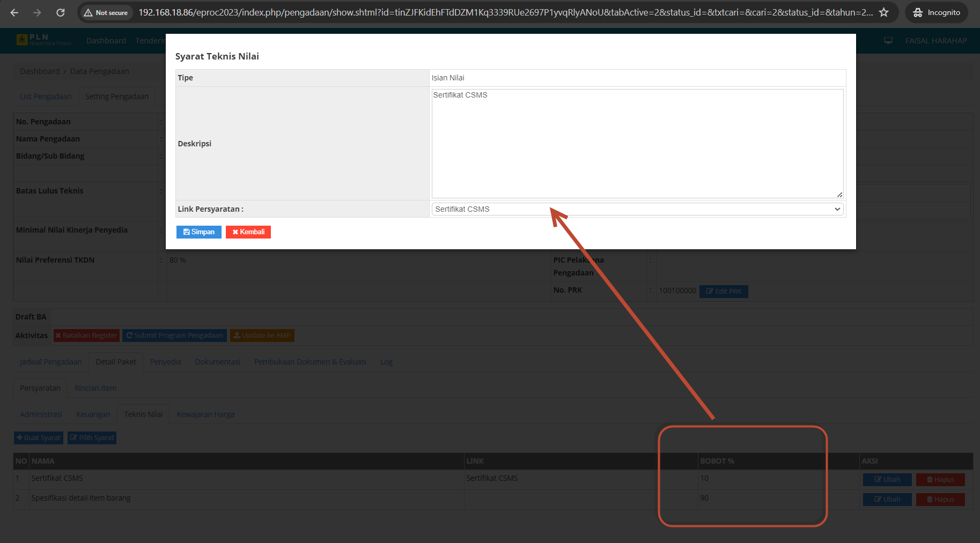Open FAISAL HARAHAP user menu
This screenshot has width=980, height=543.
[936, 41]
